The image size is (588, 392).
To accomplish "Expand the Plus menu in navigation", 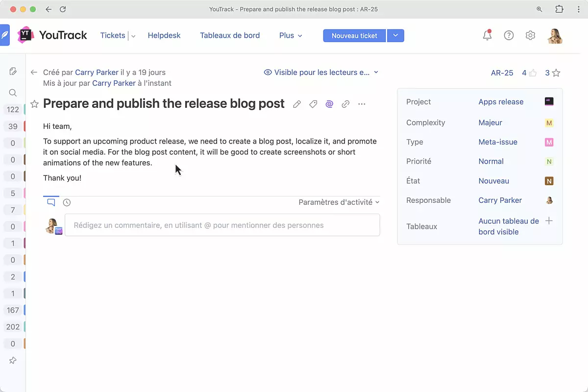I will click(x=291, y=35).
